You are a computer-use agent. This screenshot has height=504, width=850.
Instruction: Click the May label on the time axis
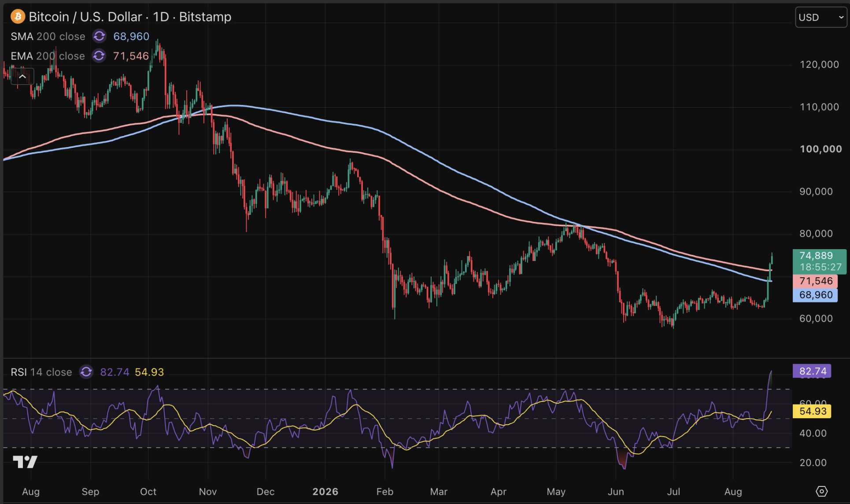pos(556,492)
